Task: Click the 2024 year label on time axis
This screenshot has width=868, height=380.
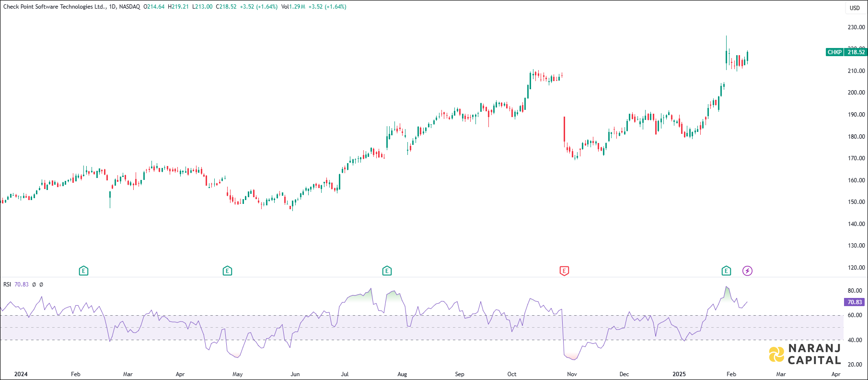Action: 21,374
